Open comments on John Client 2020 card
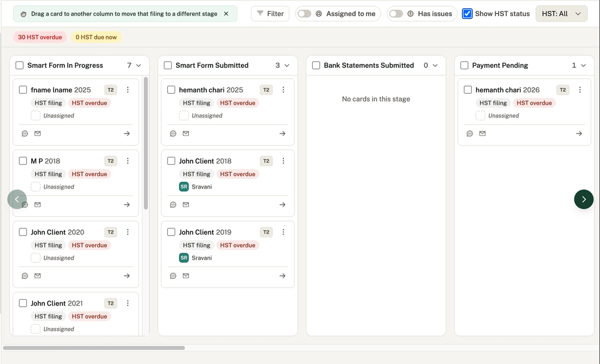Image resolution: width=600 pixels, height=364 pixels. 25,276
